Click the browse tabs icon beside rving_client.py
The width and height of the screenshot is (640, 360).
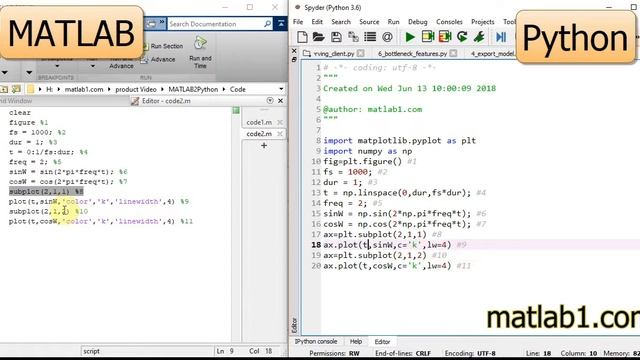[x=307, y=53]
